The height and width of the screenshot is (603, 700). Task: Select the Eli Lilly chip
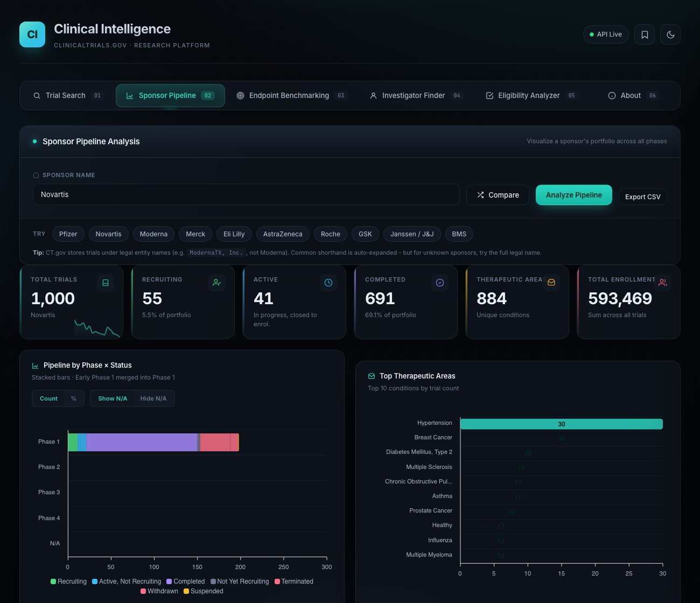click(234, 234)
